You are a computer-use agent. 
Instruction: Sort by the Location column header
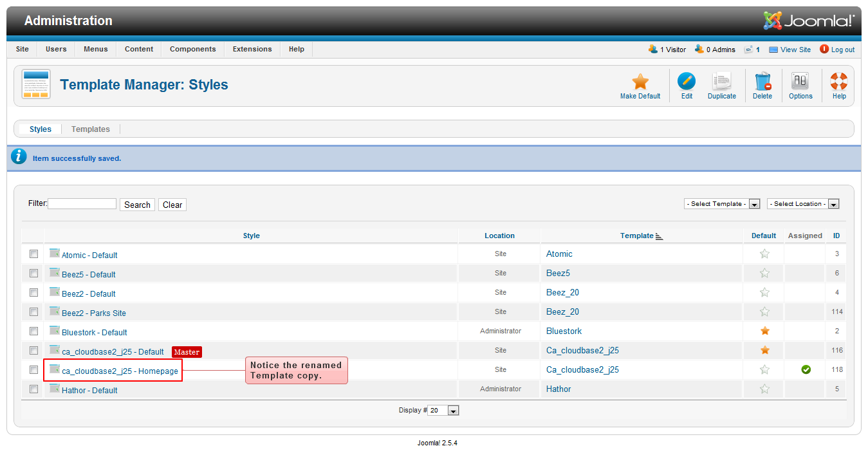coord(499,236)
